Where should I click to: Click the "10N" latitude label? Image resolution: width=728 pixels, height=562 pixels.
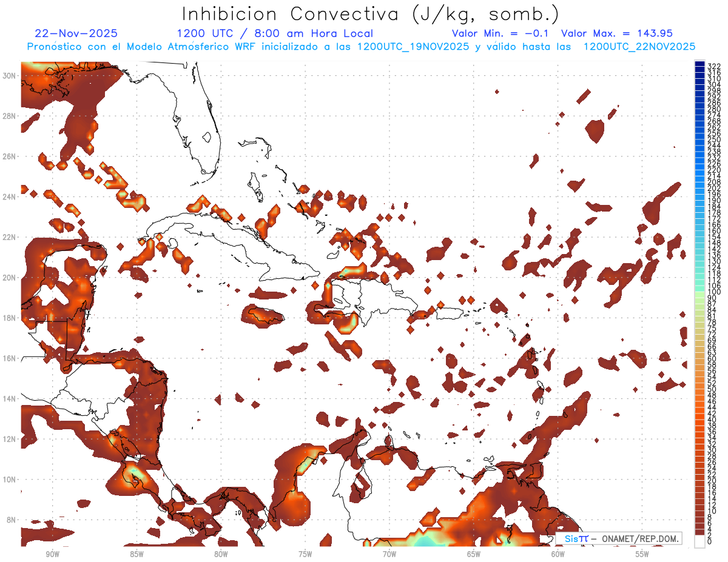pos(10,479)
